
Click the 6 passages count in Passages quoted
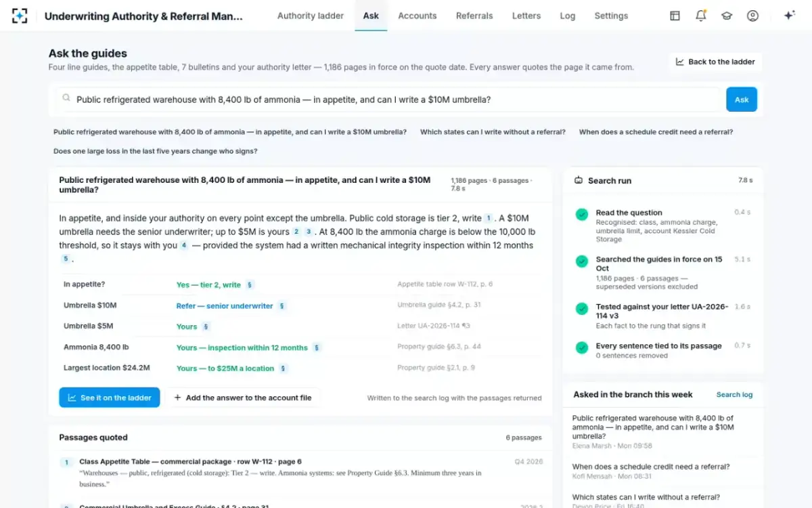523,438
